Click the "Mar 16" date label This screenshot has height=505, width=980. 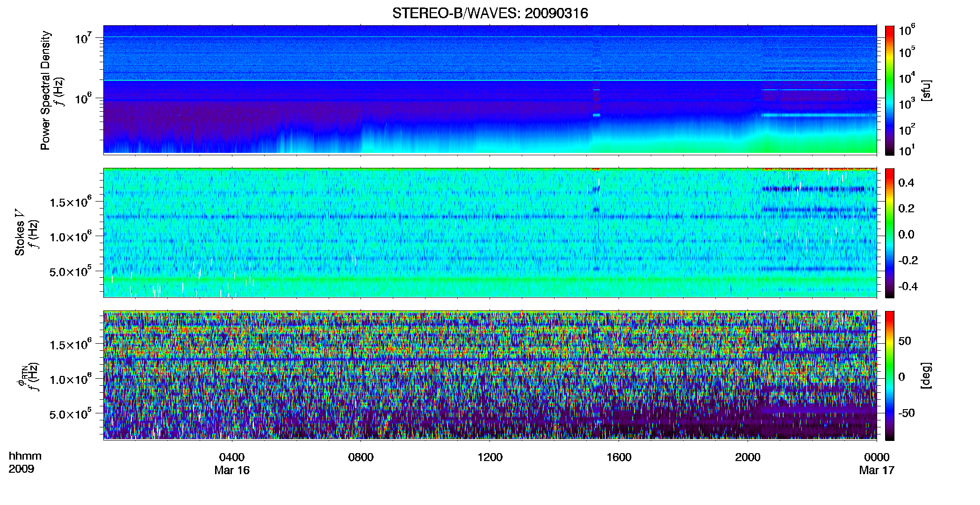232,470
